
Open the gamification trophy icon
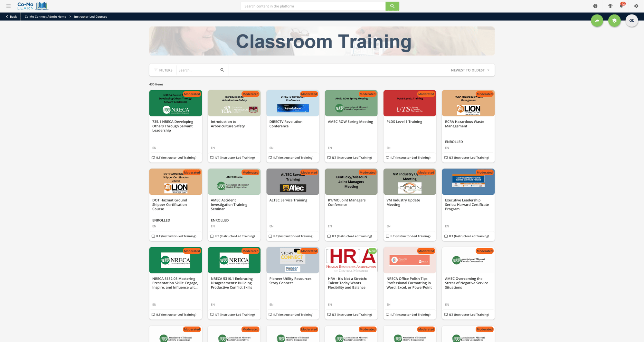[610, 6]
